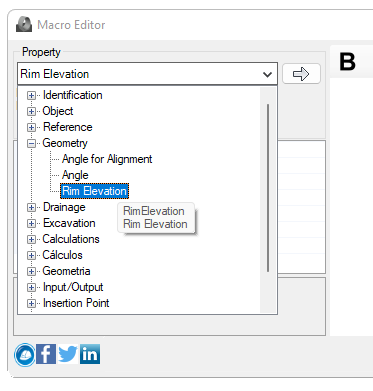The width and height of the screenshot is (373, 391).
Task: Click the Facebook icon
Action: 46,354
